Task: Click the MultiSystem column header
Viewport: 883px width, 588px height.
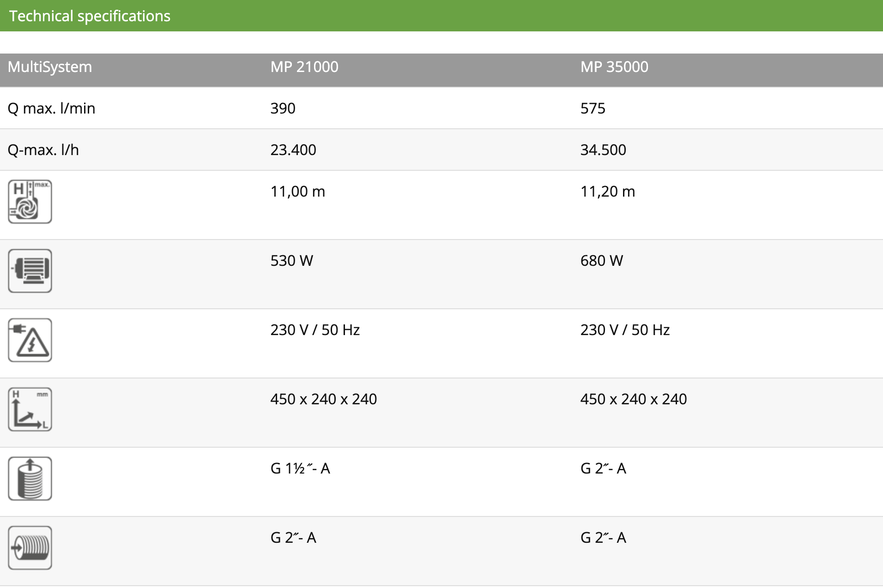Action: [50, 67]
